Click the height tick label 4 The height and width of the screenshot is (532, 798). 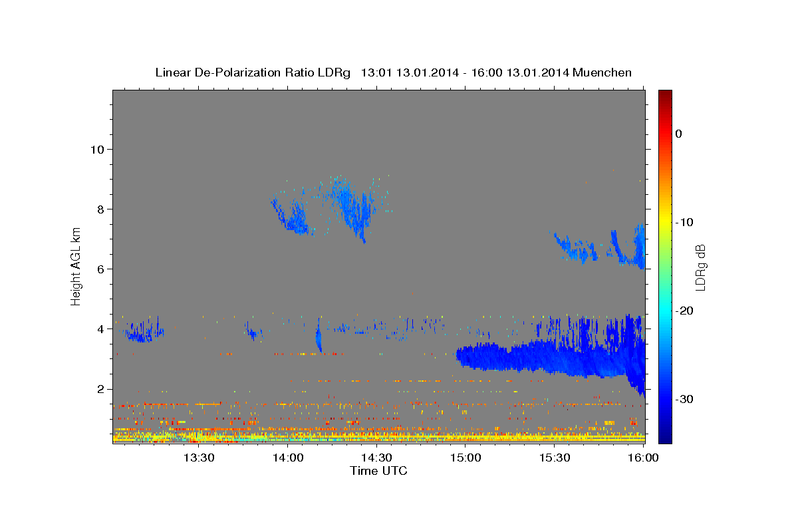tap(100, 329)
